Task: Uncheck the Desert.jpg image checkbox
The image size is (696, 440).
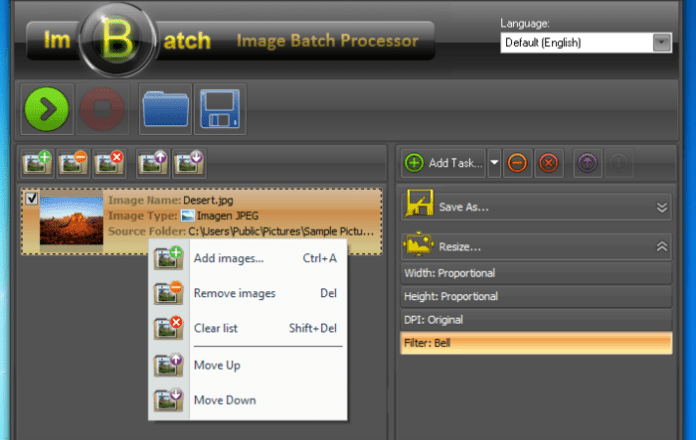Action: 32,199
